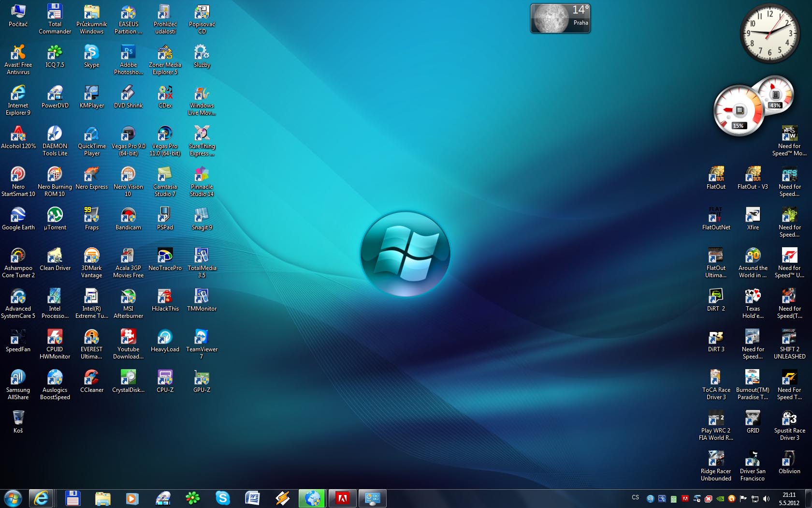812x508 pixels.
Task: Click the taskbar clock showing 21:11
Action: point(789,499)
